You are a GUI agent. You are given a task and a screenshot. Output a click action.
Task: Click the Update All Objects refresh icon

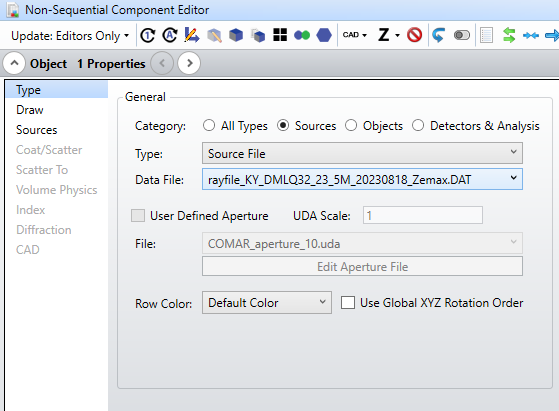[170, 35]
